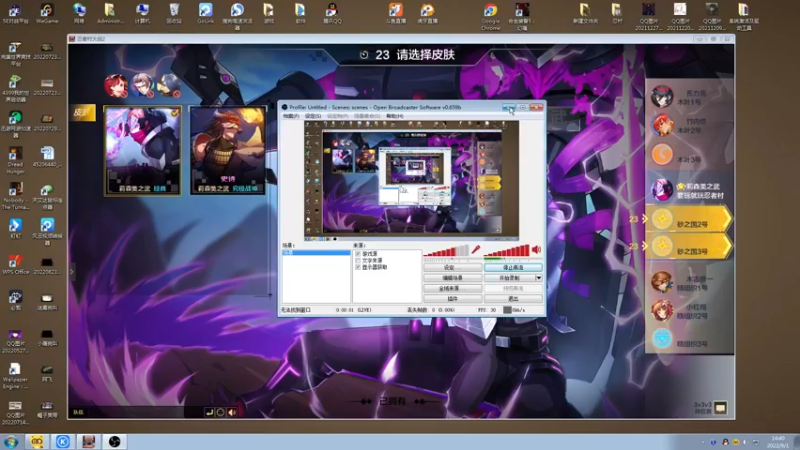The image size is (800, 450).
Task: Open the yellow owl-faced app in taskbar
Action: (37, 441)
